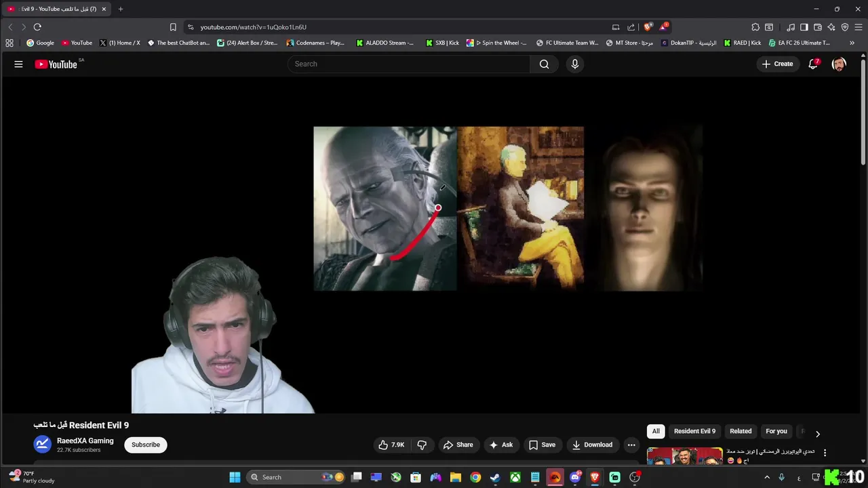Open the site settings icon beside the URL
This screenshot has width=868, height=488.
click(191, 27)
